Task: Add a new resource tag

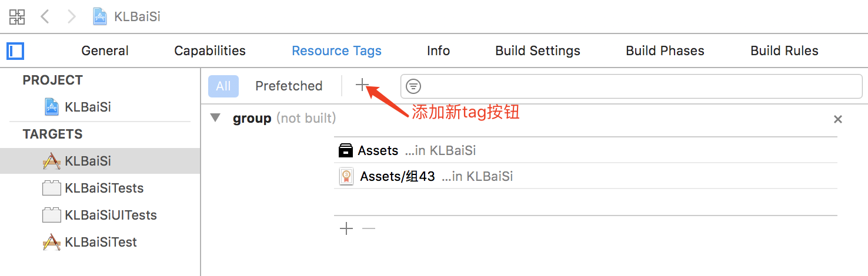Action: coord(362,86)
